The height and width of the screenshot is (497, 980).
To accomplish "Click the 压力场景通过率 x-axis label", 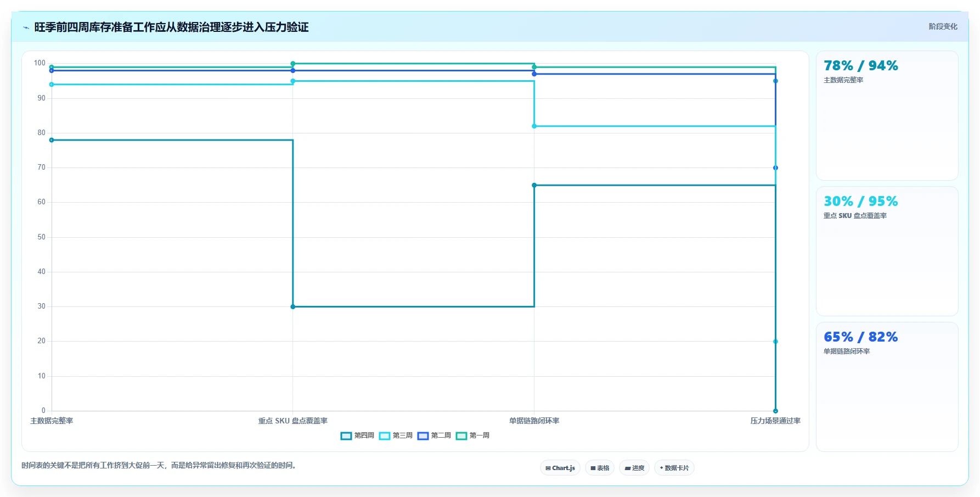I will (775, 421).
